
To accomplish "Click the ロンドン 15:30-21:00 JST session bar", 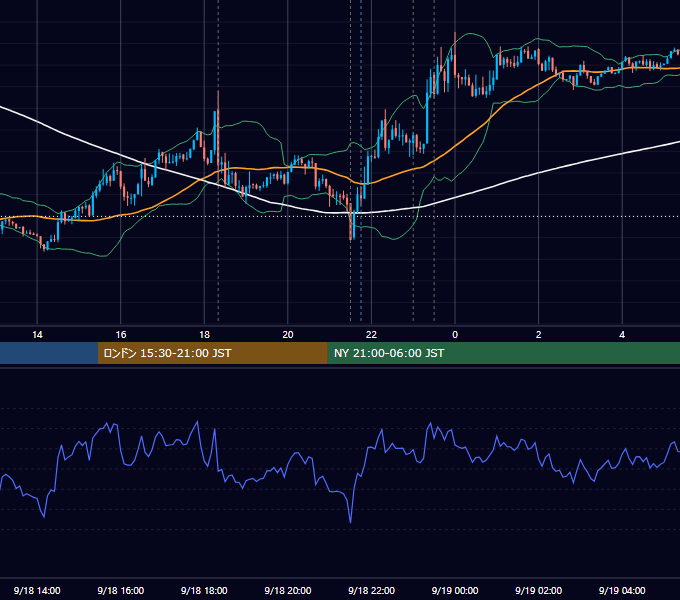I will pyautogui.click(x=212, y=353).
